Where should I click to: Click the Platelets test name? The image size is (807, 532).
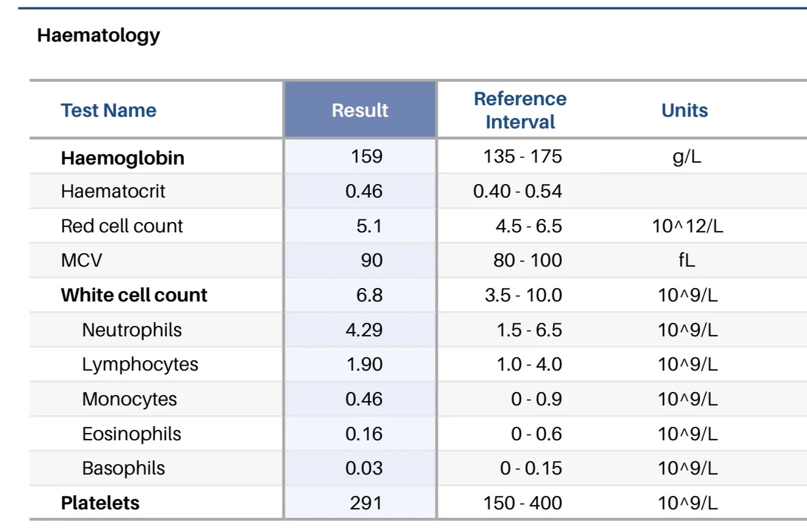[x=100, y=503]
